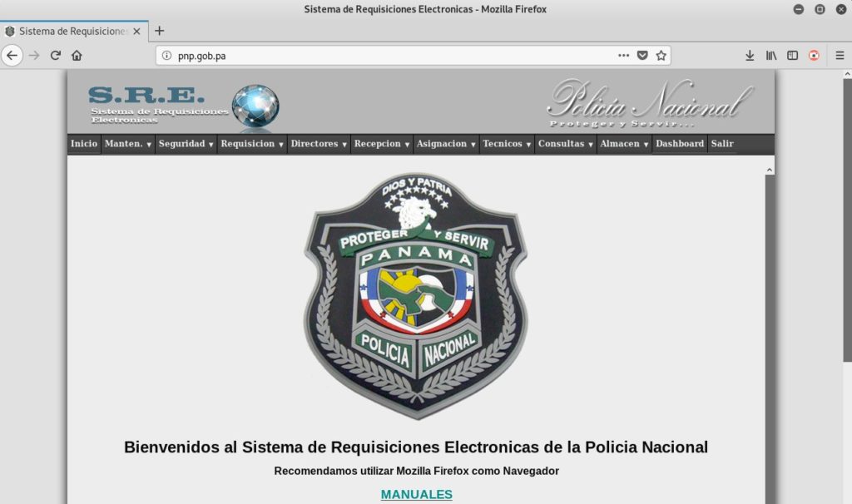Select the Sistema de Requisiciones tab
Screen dimensions: 852x504
pyautogui.click(x=74, y=31)
